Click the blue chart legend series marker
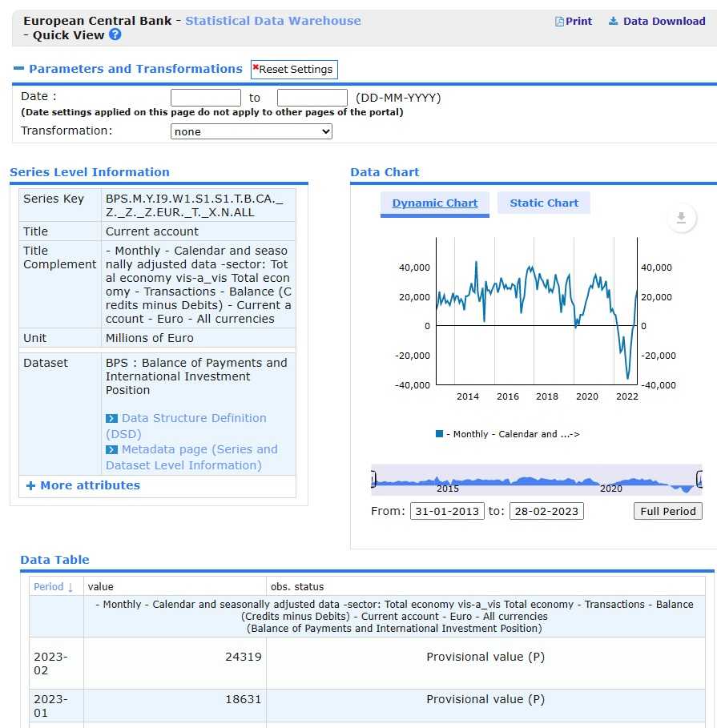This screenshot has width=717, height=728. [439, 434]
